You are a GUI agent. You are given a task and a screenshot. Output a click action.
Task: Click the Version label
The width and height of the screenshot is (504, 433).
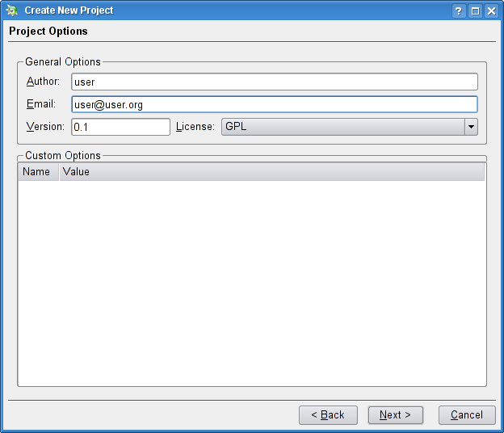[x=45, y=127]
